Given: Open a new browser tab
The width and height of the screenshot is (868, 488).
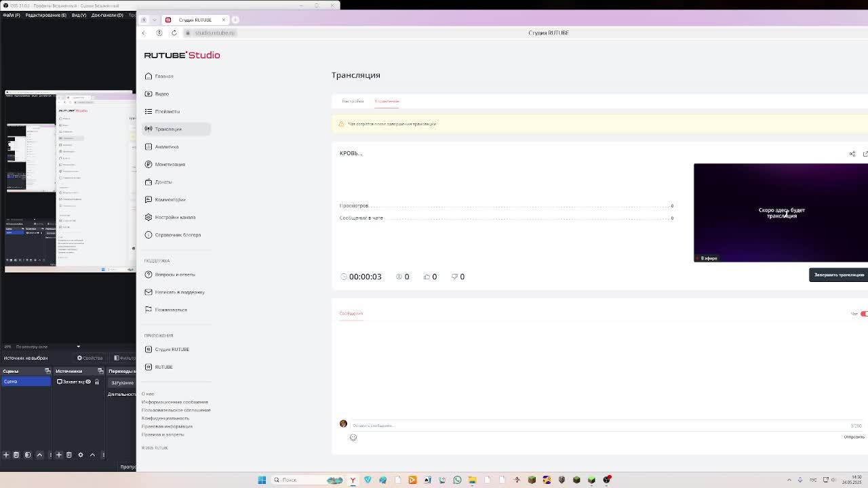Looking at the screenshot, I should [235, 20].
